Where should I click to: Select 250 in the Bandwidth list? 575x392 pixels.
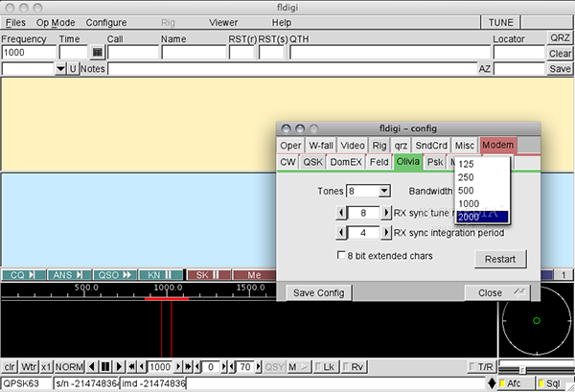(x=483, y=177)
